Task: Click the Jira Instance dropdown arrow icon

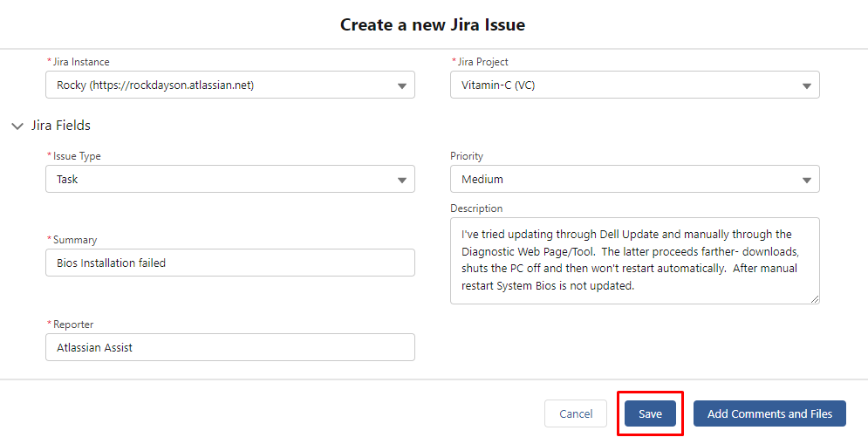Action: (402, 85)
